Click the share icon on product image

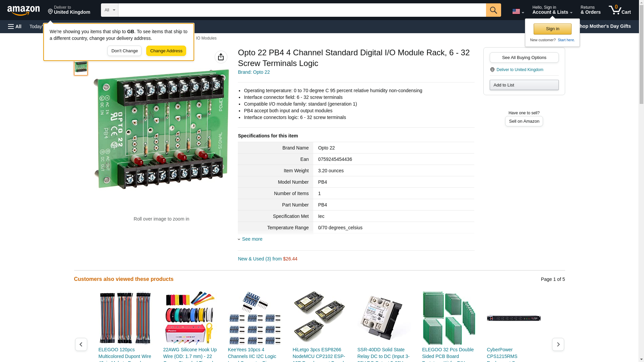[x=221, y=57]
